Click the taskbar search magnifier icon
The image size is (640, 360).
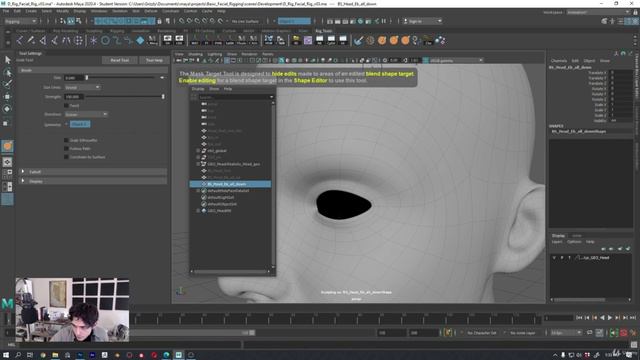coord(18,355)
